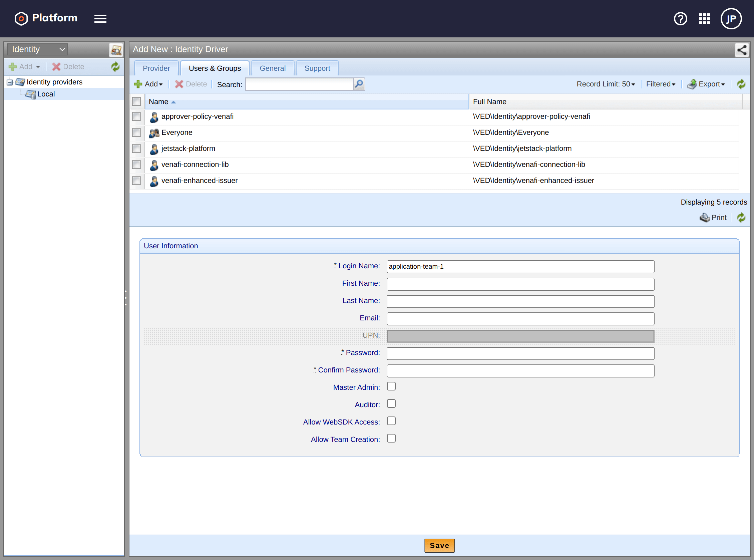
Task: Click the share icon in Identity Driver header
Action: click(741, 50)
